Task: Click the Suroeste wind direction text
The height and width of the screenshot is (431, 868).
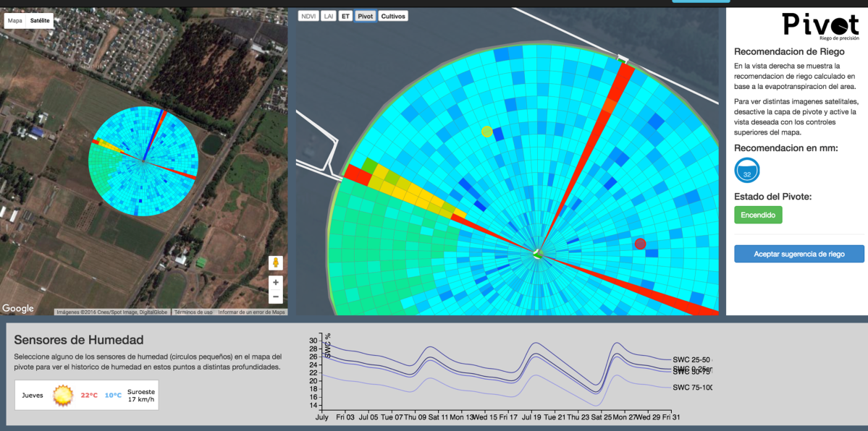Action: (140, 391)
